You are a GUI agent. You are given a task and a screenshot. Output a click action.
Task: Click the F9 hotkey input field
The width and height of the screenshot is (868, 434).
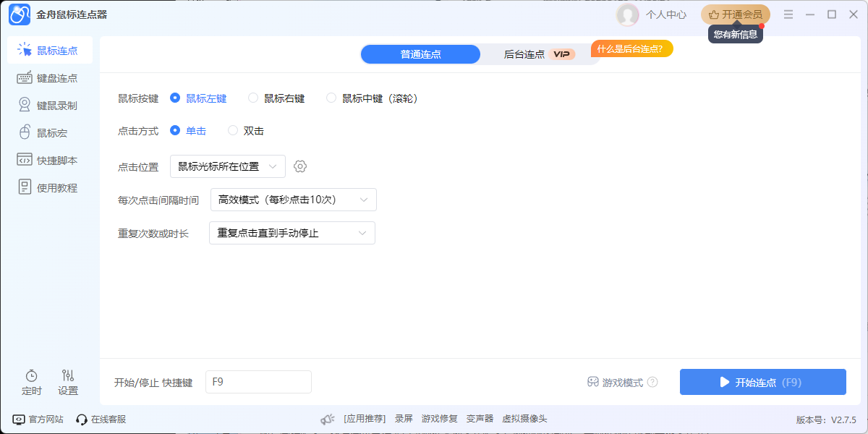click(258, 382)
